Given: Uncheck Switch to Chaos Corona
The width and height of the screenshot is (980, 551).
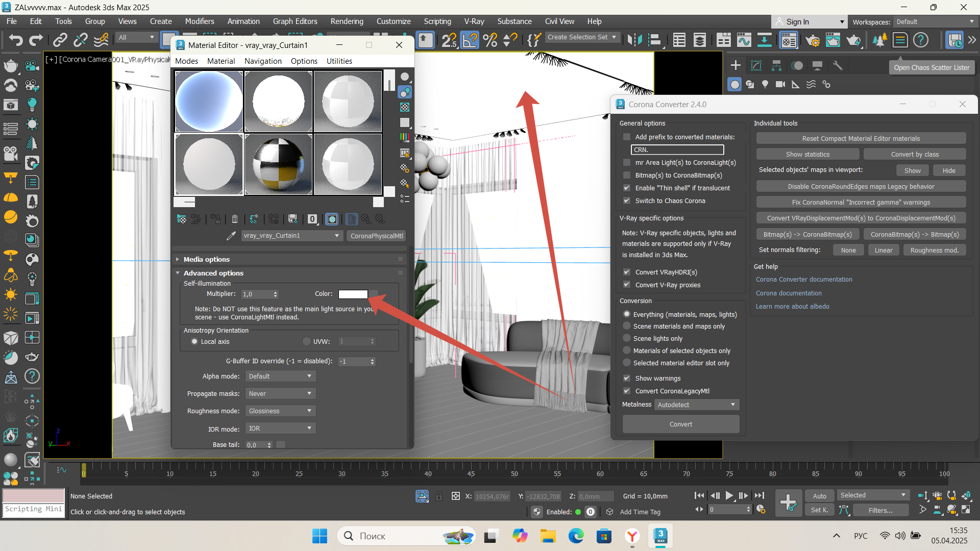Looking at the screenshot, I should [627, 201].
